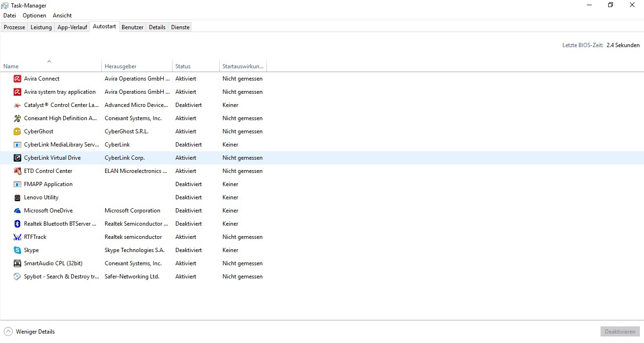The height and width of the screenshot is (343, 644).
Task: Click the Avira Connect icon
Action: (17, 79)
